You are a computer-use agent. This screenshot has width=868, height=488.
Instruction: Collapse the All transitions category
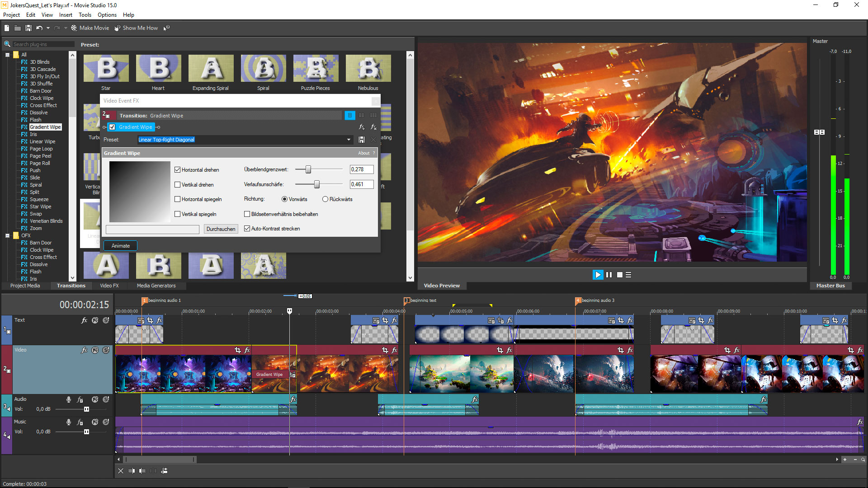click(x=7, y=54)
